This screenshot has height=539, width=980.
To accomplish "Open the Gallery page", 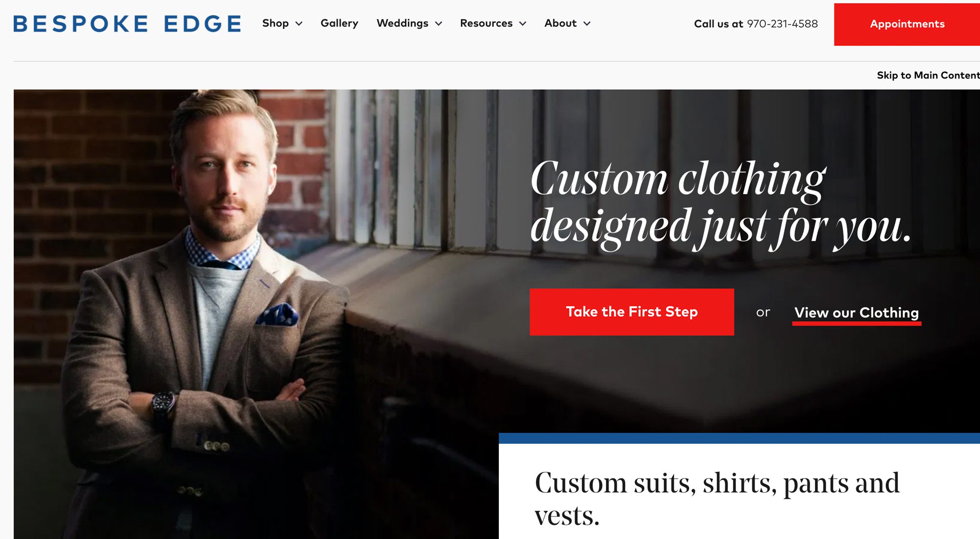I will click(339, 23).
